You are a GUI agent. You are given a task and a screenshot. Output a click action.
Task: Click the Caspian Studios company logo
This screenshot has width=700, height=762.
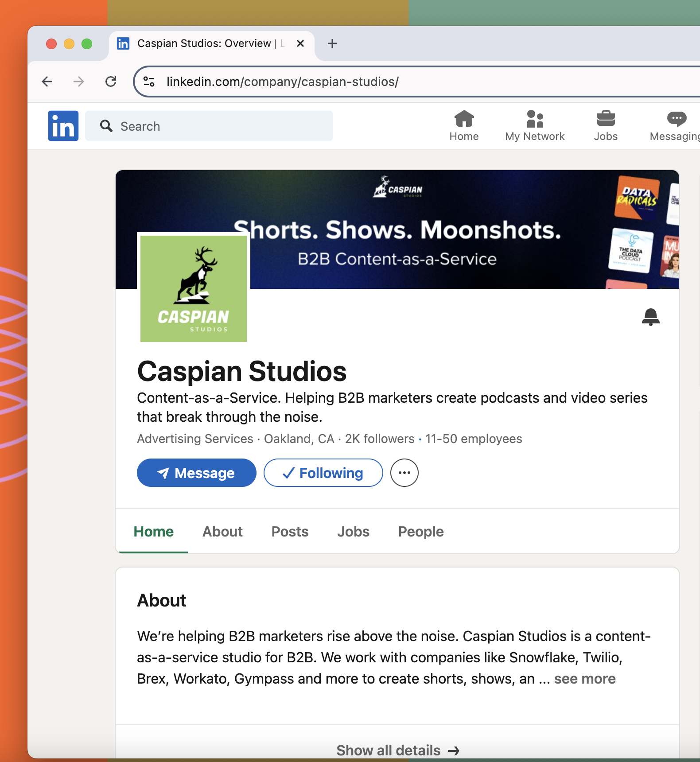[194, 288]
